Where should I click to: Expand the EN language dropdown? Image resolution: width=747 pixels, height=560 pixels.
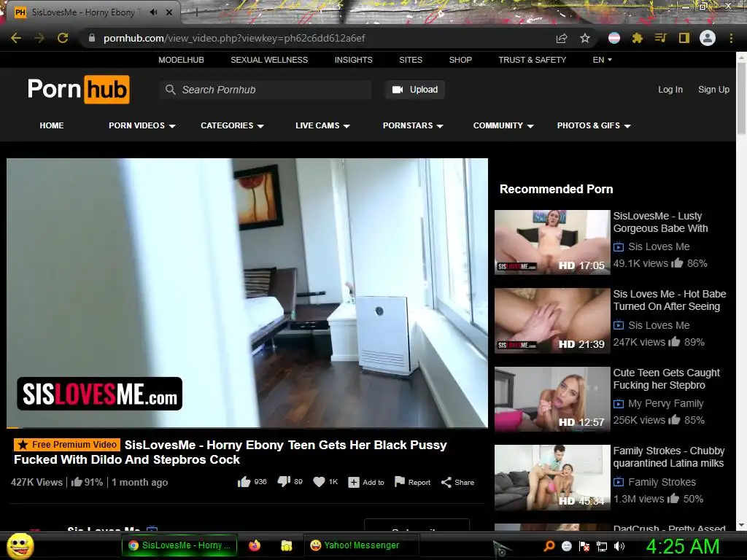pos(602,60)
